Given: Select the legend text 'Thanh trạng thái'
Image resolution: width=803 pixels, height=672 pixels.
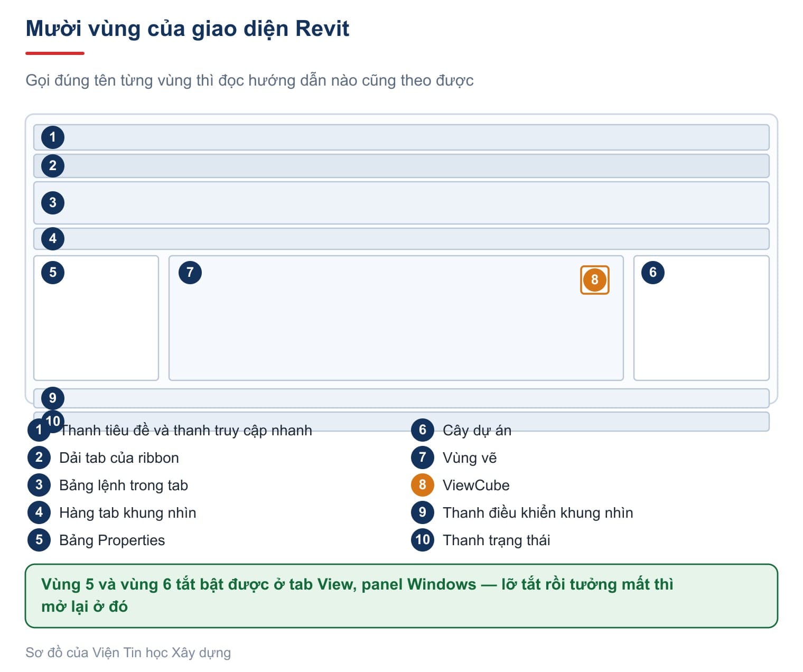Looking at the screenshot, I should click(496, 540).
